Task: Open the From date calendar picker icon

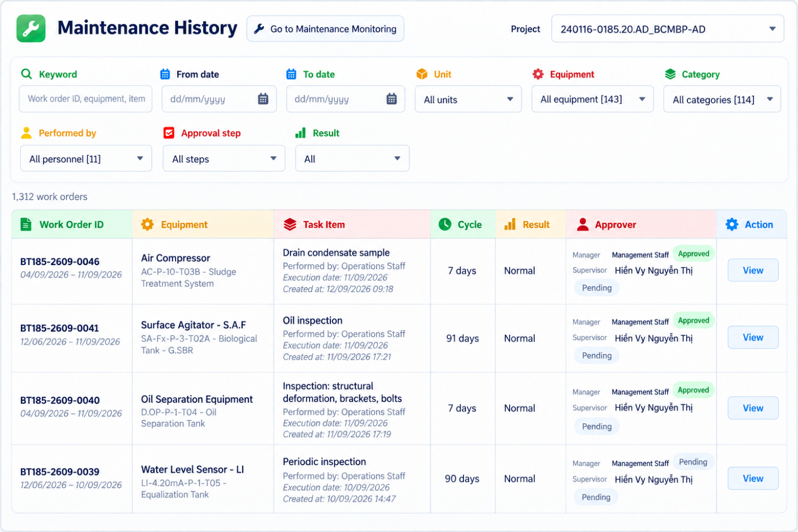Action: pyautogui.click(x=263, y=99)
